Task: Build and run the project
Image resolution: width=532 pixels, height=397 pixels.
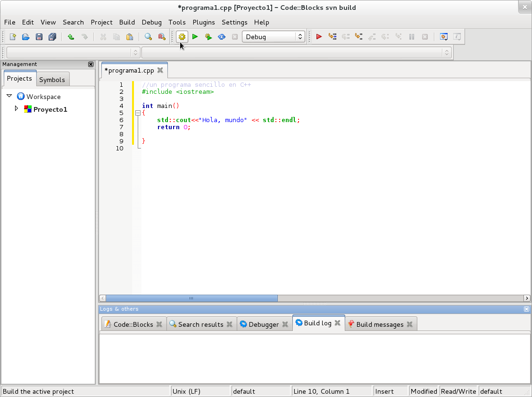Action: [x=208, y=36]
